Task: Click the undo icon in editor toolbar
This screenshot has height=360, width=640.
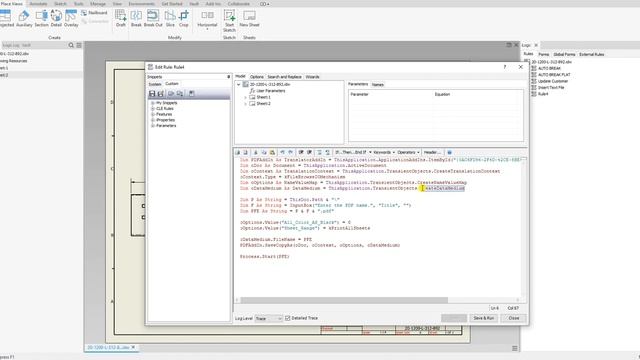Action: pyautogui.click(x=282, y=152)
